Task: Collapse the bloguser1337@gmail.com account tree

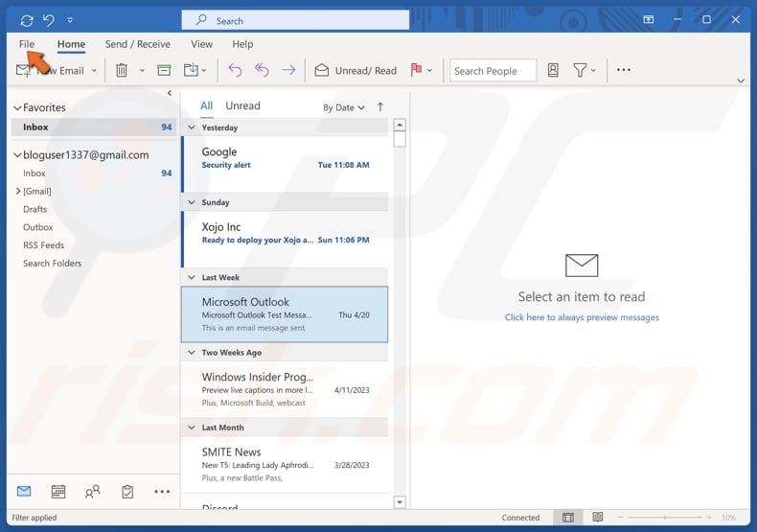Action: coord(17,155)
